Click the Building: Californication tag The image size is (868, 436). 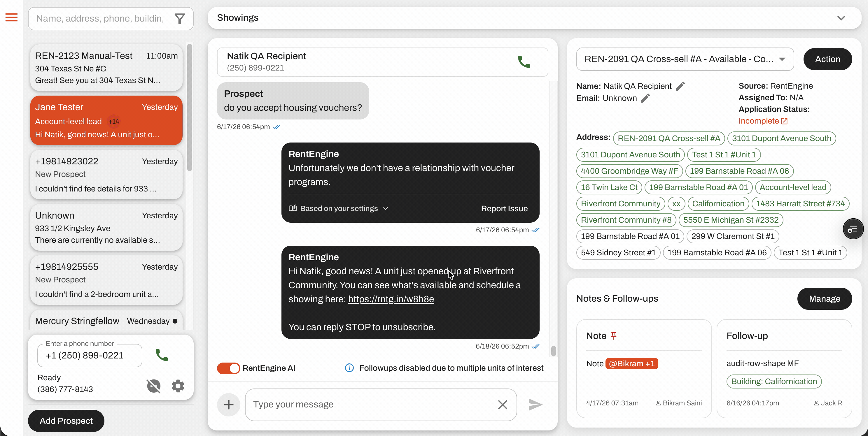pos(774,382)
